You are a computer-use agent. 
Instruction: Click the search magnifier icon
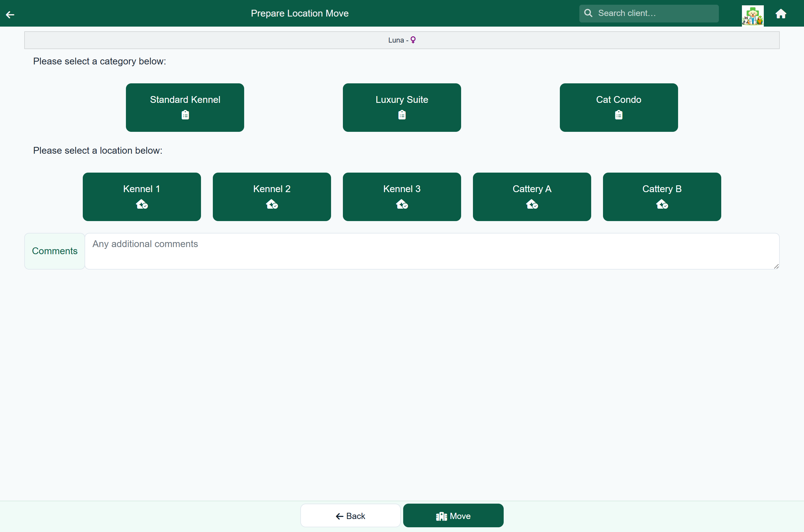pyautogui.click(x=588, y=13)
